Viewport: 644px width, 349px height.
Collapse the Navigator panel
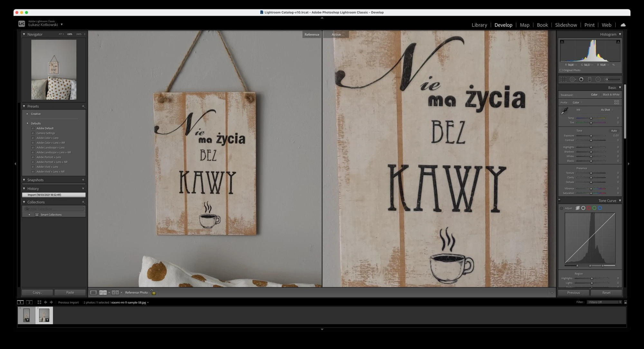tap(24, 34)
